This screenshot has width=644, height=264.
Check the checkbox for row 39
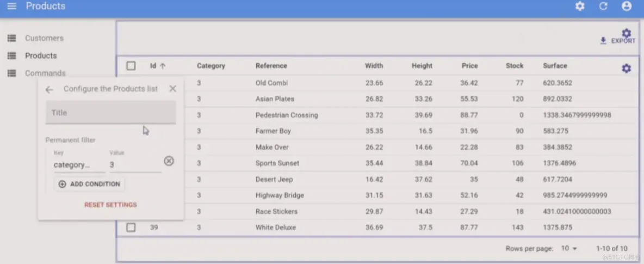coord(131,228)
